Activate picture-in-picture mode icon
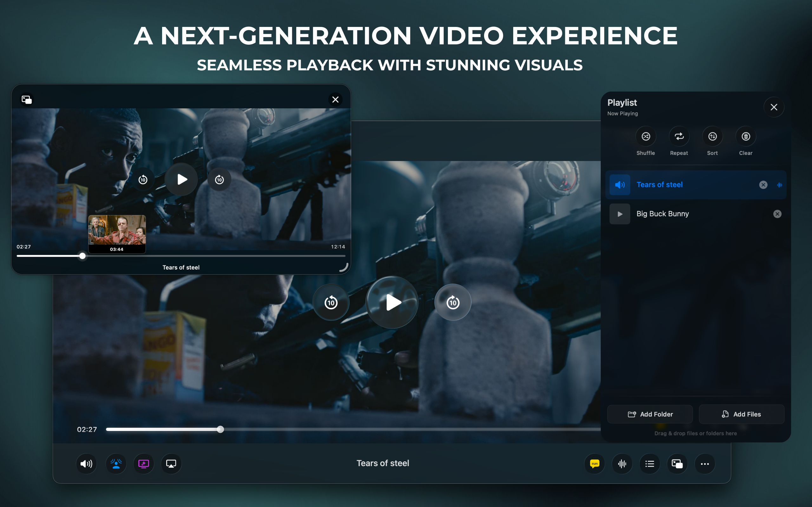The width and height of the screenshot is (812, 507). [x=677, y=464]
